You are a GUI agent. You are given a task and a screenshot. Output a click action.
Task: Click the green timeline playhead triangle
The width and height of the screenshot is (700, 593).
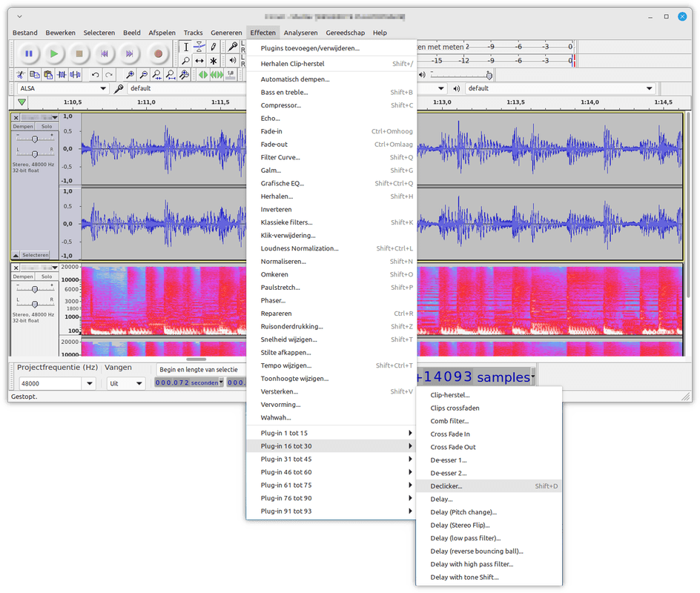pos(22,102)
